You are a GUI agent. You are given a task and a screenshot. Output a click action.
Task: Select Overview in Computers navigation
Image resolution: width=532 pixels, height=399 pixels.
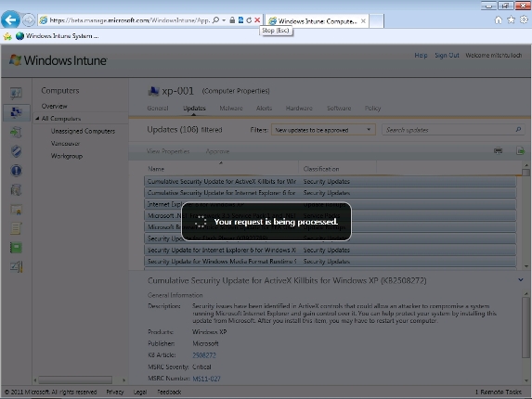click(54, 106)
